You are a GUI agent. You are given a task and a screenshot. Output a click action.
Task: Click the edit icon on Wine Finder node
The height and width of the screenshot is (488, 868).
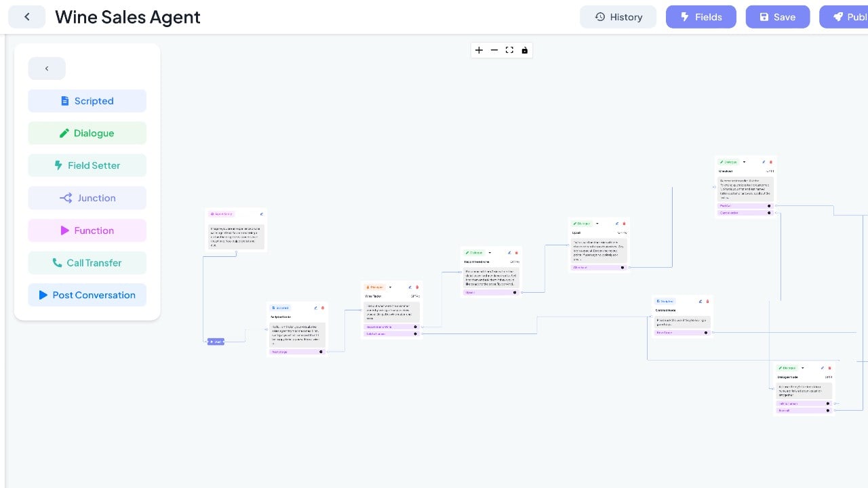410,287
